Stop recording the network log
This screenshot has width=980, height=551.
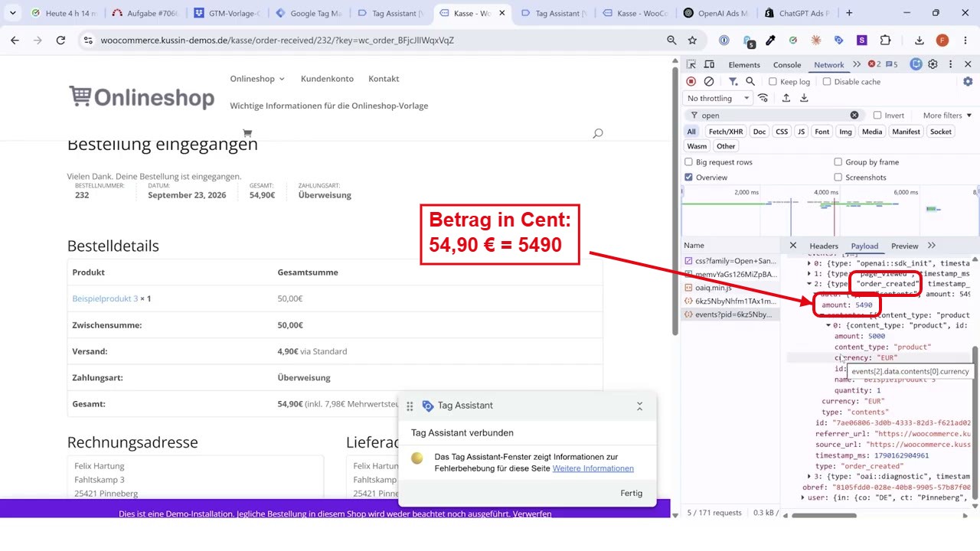[691, 81]
